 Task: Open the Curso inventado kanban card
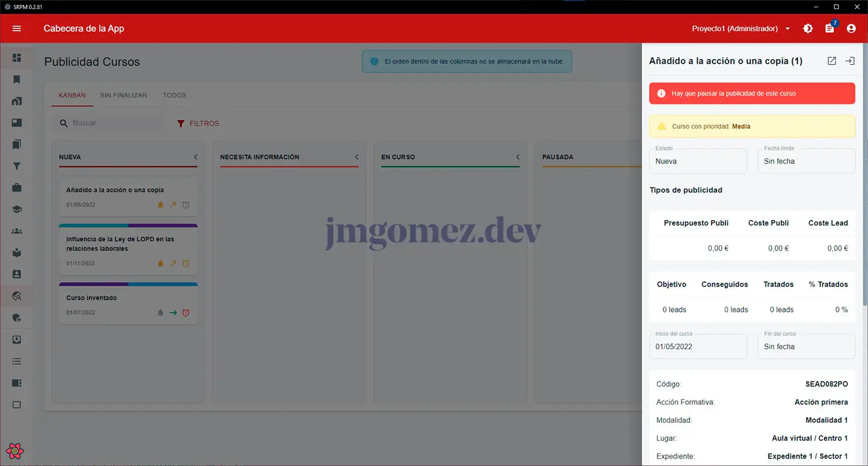click(108, 298)
